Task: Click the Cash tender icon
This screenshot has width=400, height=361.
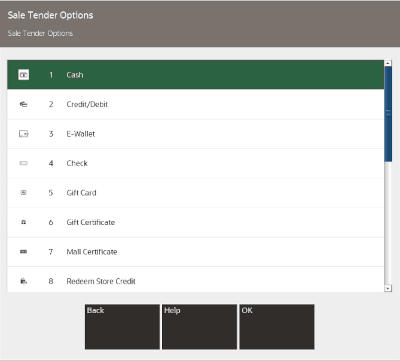Action: [x=23, y=75]
